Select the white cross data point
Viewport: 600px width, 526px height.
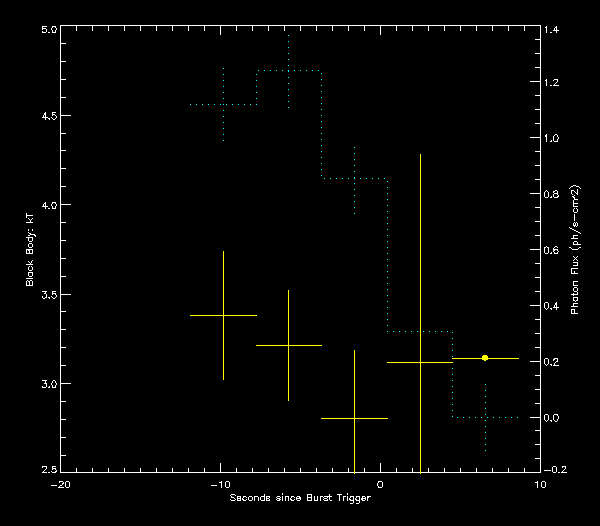[223, 315]
